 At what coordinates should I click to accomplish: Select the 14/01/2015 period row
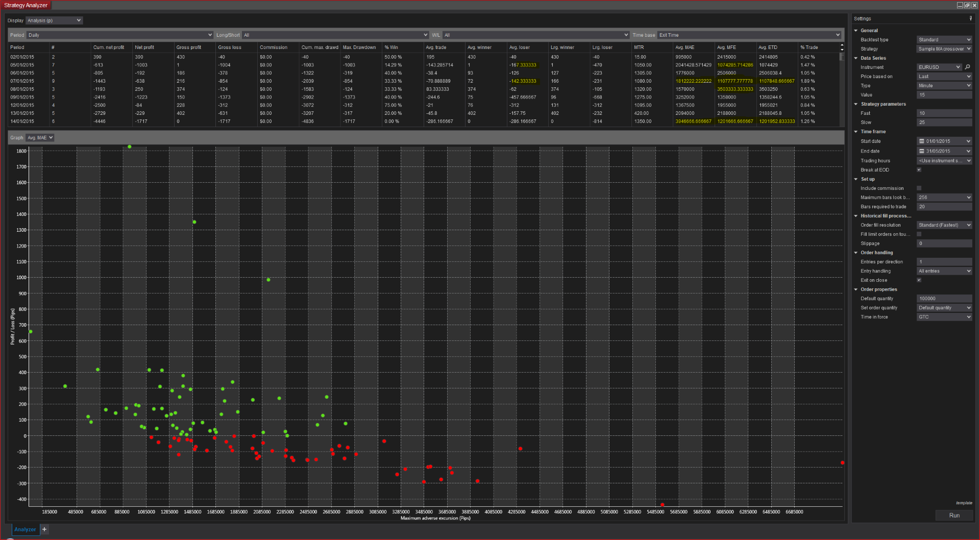[x=424, y=121]
